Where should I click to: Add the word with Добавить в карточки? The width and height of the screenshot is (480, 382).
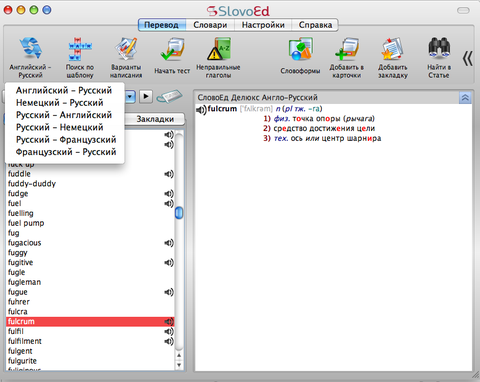click(x=347, y=49)
